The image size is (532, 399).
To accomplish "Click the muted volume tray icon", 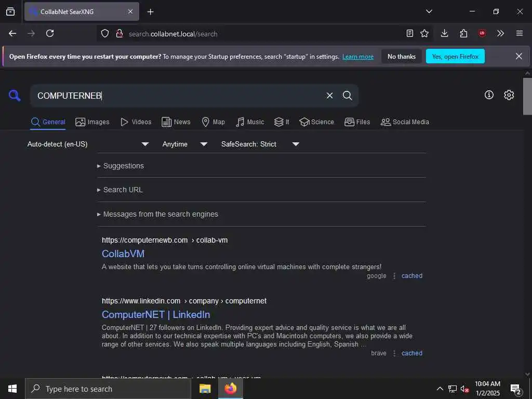I will (x=465, y=389).
